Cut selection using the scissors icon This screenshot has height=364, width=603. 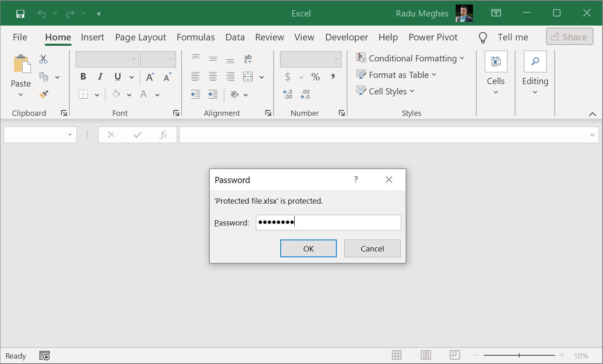point(43,59)
